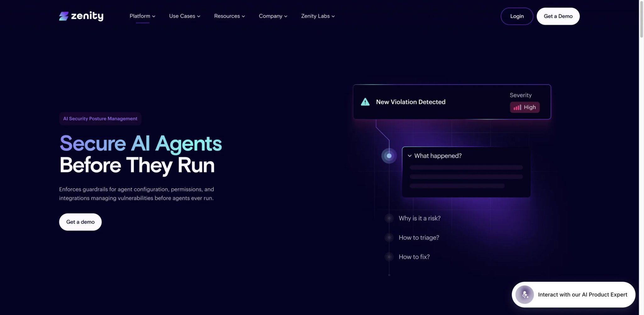Click the chevron next to Zenity Labs
This screenshot has height=315, width=644.
(x=333, y=16)
